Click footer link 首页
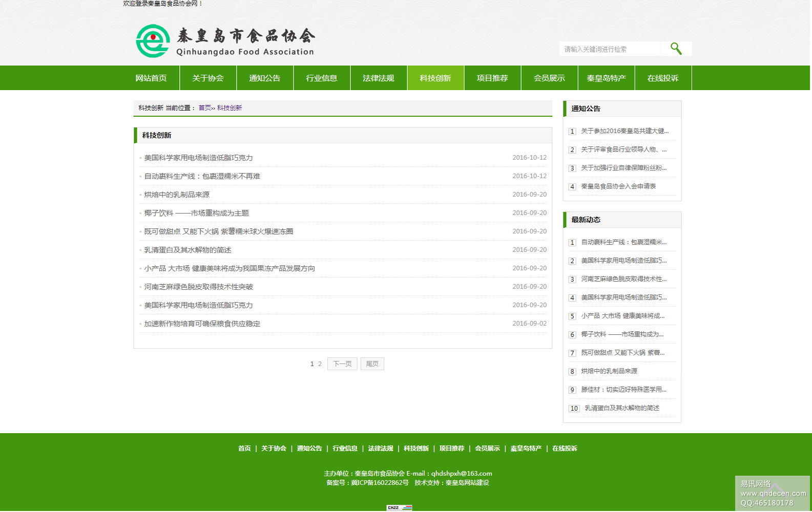 coord(244,449)
